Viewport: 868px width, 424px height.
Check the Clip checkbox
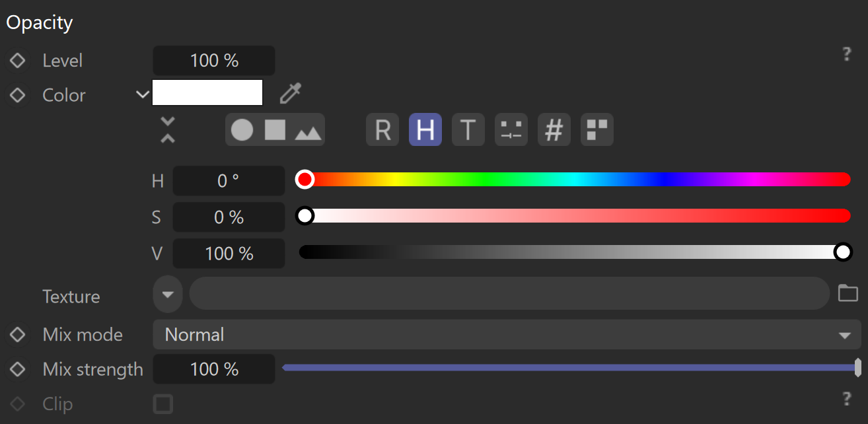pyautogui.click(x=163, y=404)
